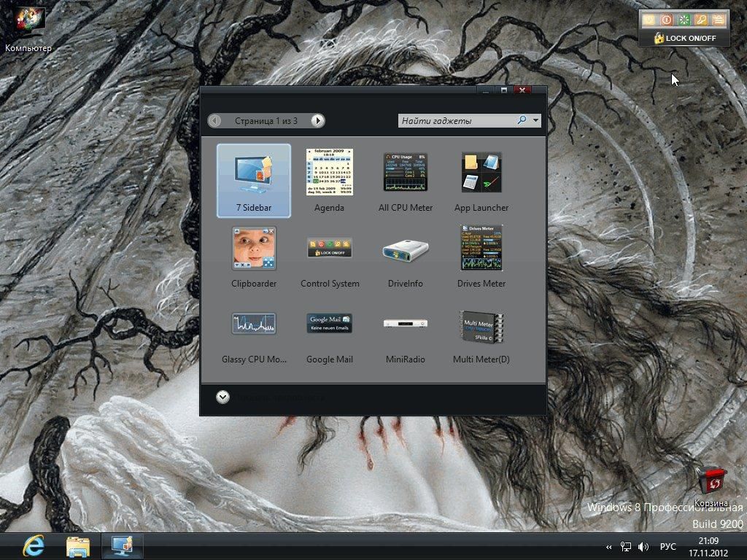Click the Страница 1 из 3 page label

tap(266, 121)
